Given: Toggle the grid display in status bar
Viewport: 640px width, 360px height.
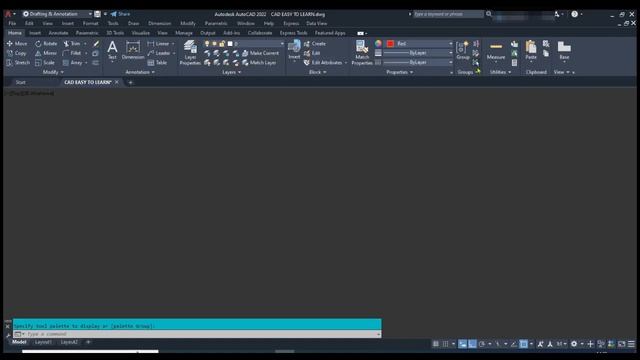Looking at the screenshot, I should coord(436,344).
